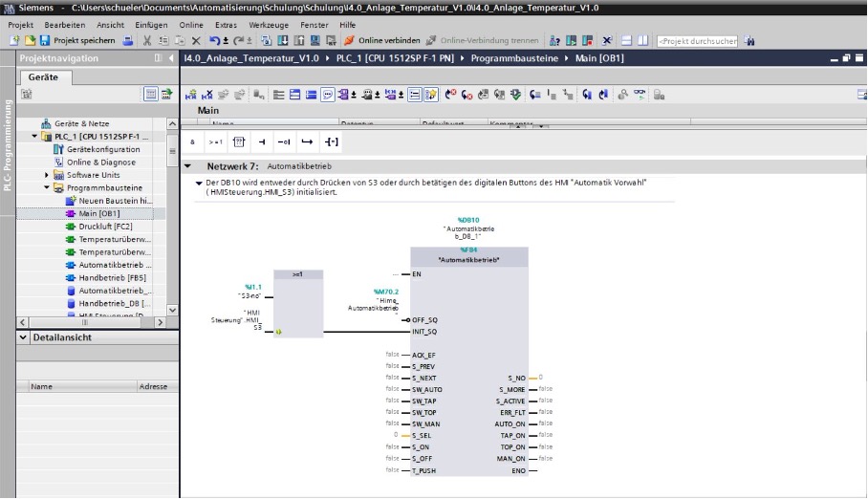
Task: Click the Insert network toolbar icon
Action: click(x=191, y=95)
